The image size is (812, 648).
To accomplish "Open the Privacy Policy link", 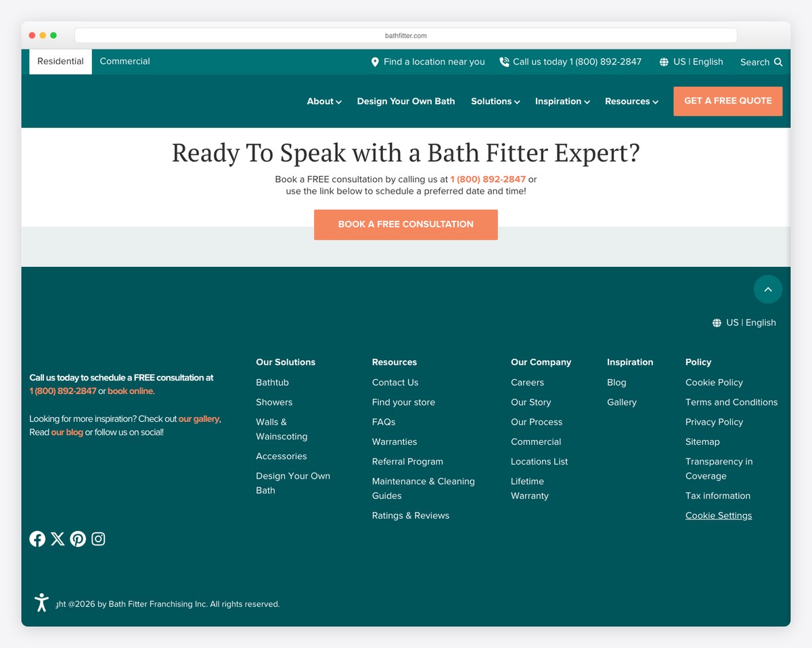I will (x=714, y=422).
